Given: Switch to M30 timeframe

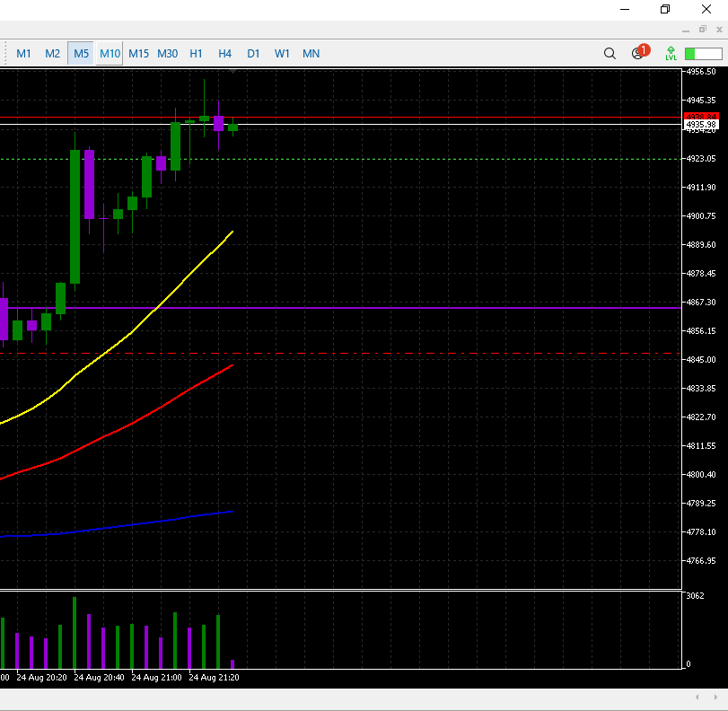Looking at the screenshot, I should (167, 54).
